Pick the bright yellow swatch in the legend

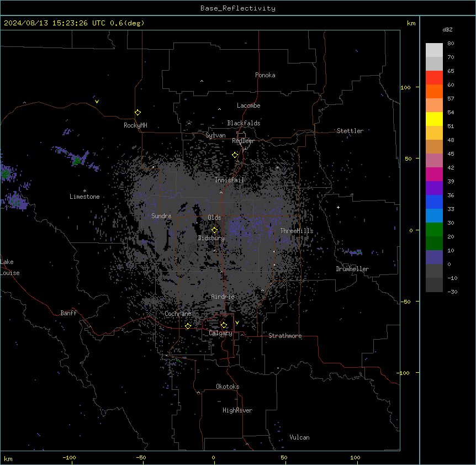434,119
